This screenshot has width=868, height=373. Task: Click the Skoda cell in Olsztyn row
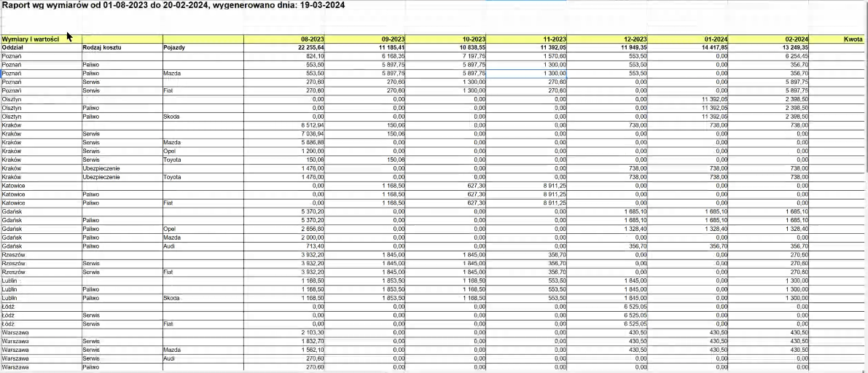pos(203,117)
